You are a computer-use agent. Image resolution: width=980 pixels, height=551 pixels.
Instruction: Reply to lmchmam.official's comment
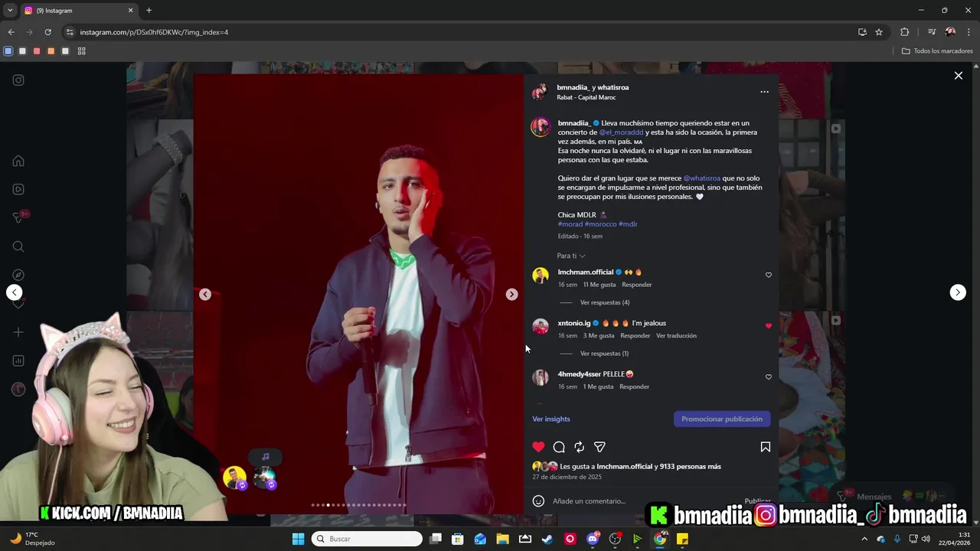637,285
